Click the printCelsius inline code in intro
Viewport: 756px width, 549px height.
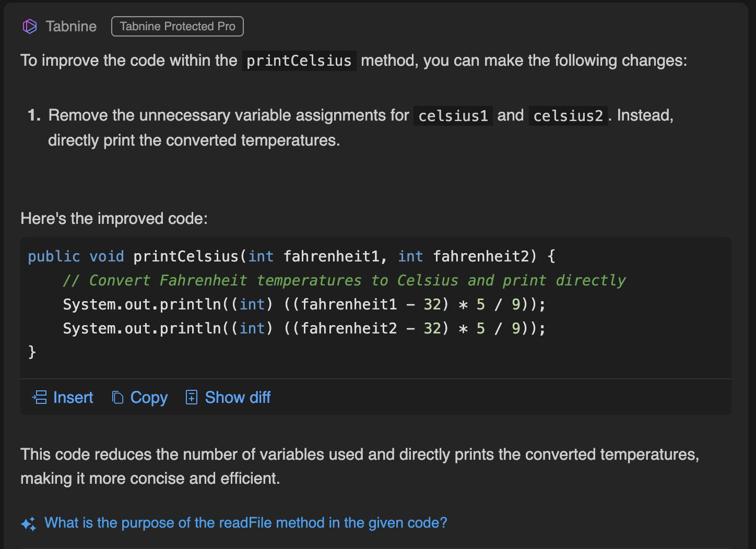(299, 61)
